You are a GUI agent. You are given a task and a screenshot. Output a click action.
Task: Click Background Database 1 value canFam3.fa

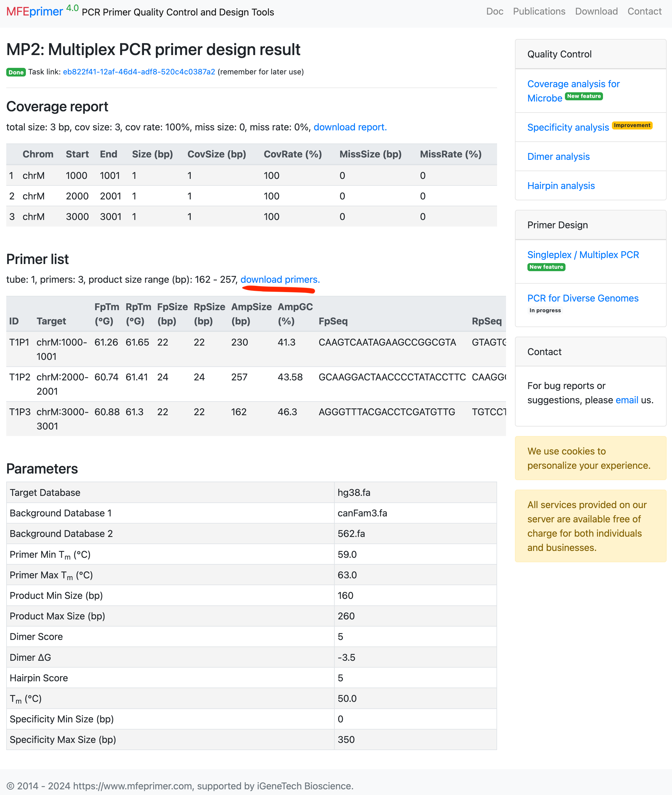pyautogui.click(x=362, y=513)
